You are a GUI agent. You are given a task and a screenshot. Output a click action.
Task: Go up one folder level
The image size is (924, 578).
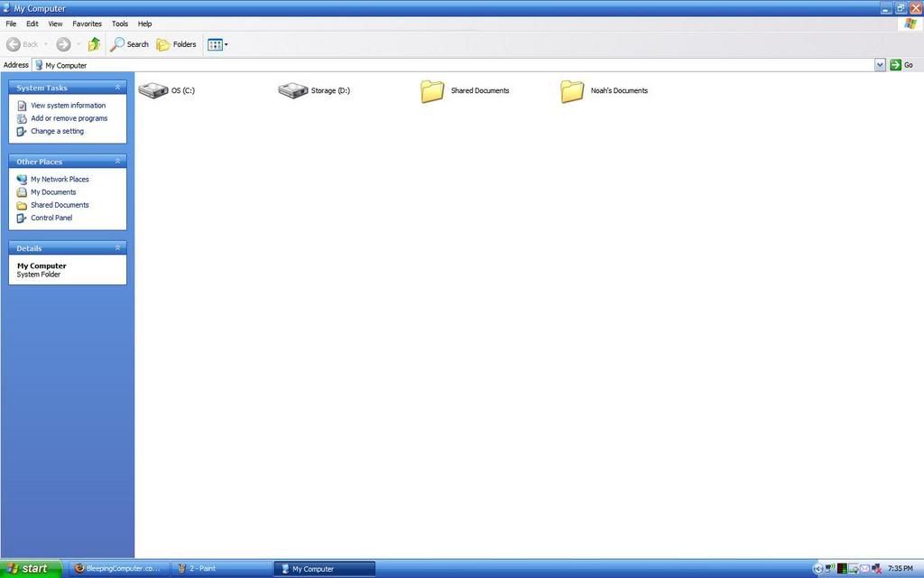[x=94, y=44]
